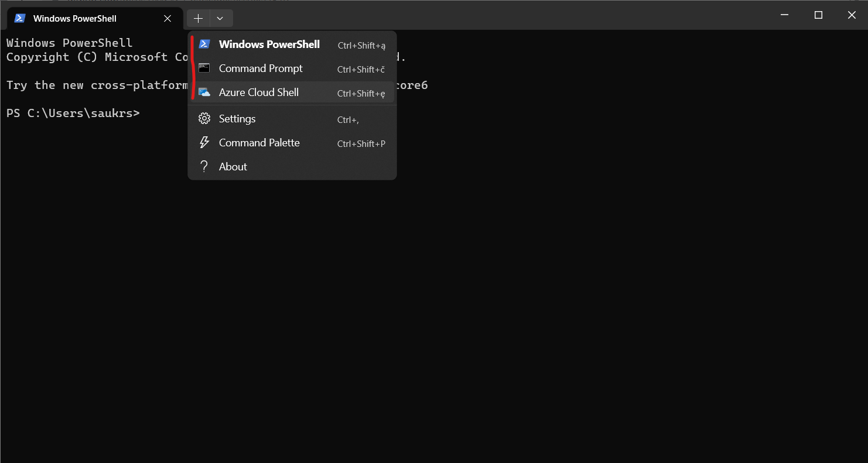Viewport: 868px width, 463px height.
Task: Open the About dialog entry
Action: click(x=233, y=166)
